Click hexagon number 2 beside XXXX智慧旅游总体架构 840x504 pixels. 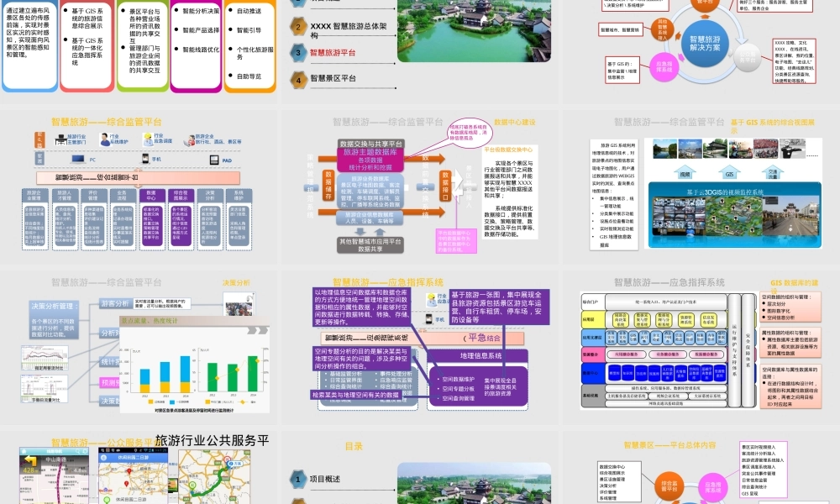[x=298, y=27]
